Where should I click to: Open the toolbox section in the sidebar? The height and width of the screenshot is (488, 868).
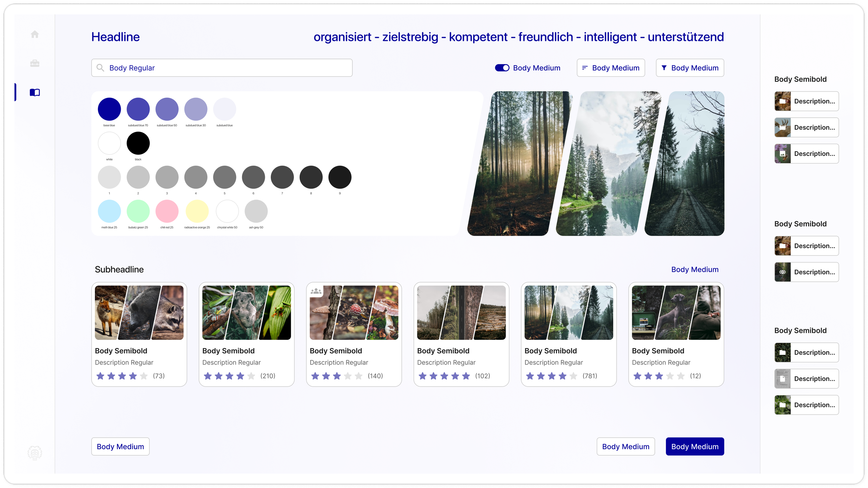pos(35,63)
